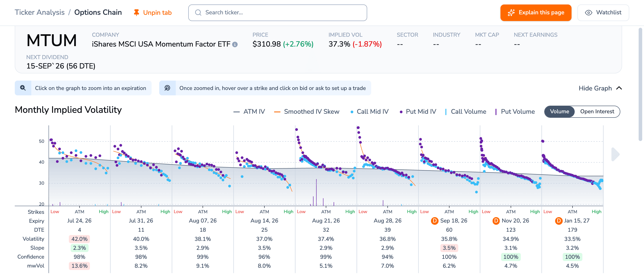
Task: Click the page vertical scrollbar
Action: click(x=640, y=84)
